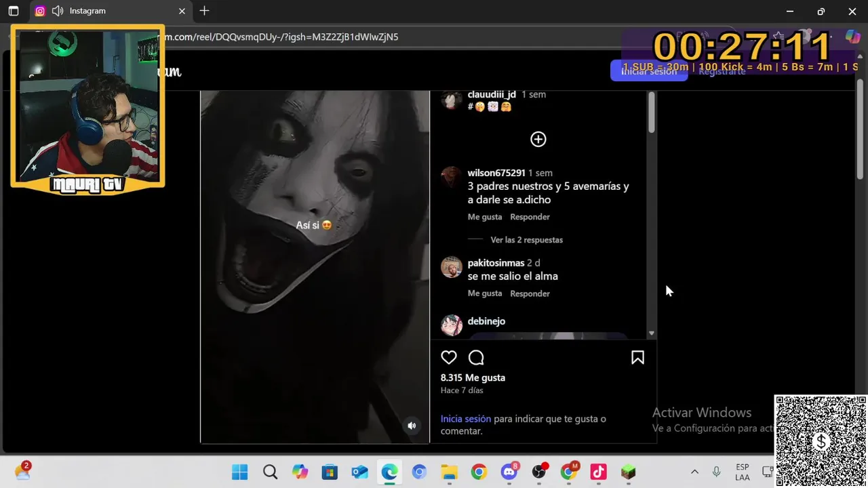Open the weather widget on taskbar
Image resolution: width=868 pixels, height=488 pixels.
pyautogui.click(x=23, y=472)
